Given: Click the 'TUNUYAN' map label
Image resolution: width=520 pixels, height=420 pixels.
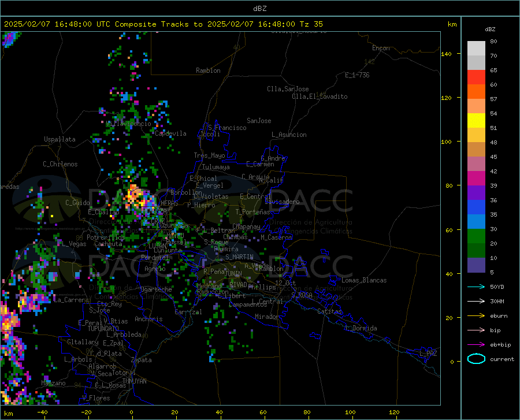Looking at the screenshot, I should coord(134,381).
